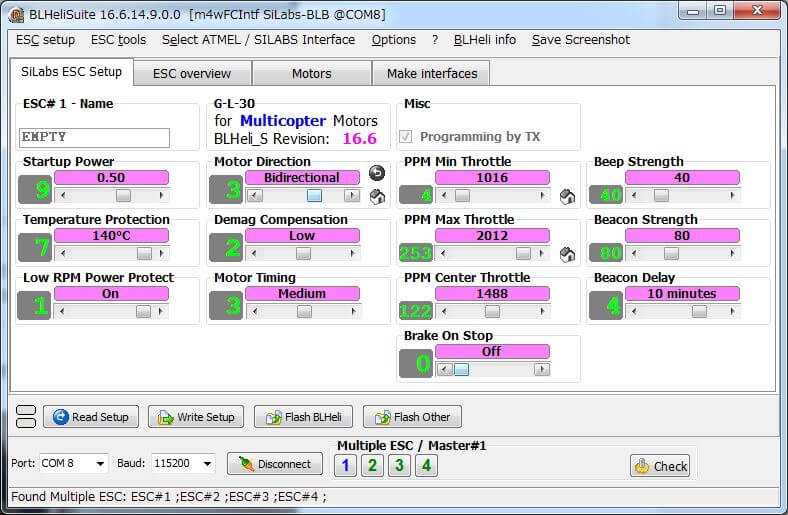Click left arrow of Startup Power slider

click(62, 195)
